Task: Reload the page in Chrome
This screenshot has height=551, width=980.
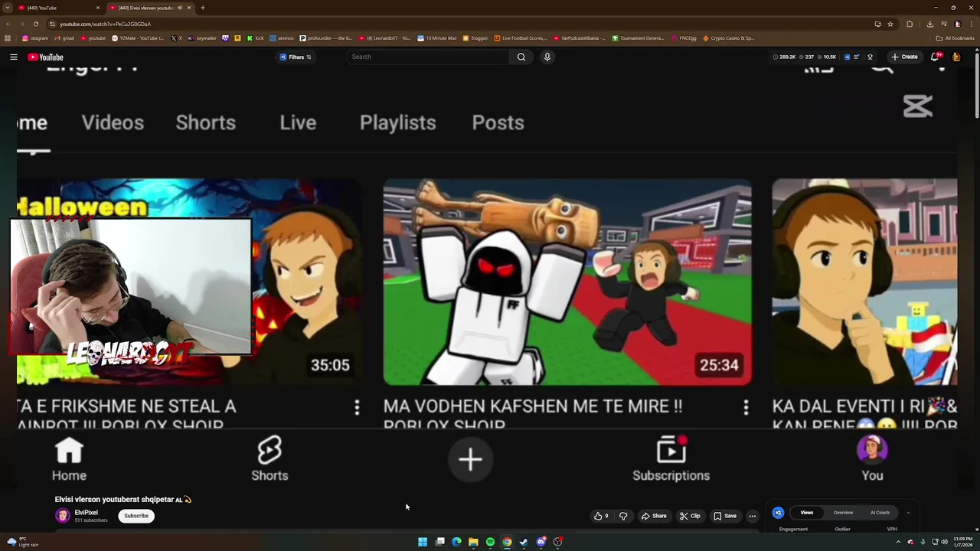Action: [x=35, y=24]
